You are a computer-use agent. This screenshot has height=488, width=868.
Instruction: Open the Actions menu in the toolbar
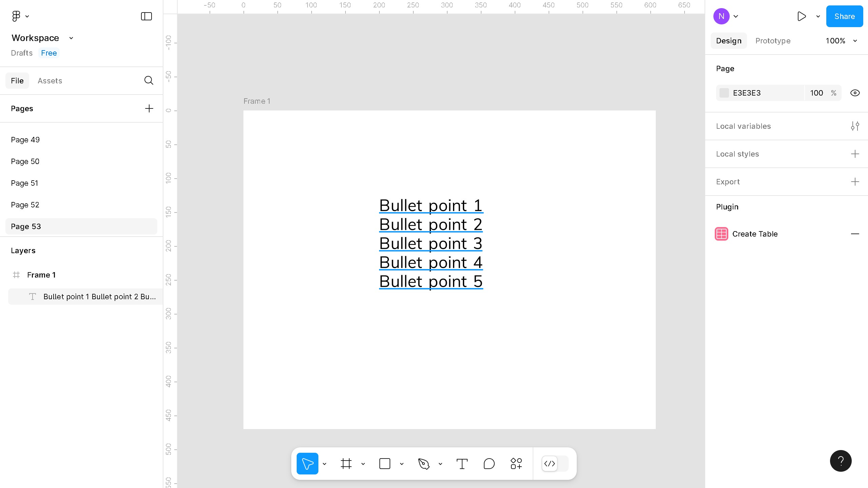(x=515, y=464)
